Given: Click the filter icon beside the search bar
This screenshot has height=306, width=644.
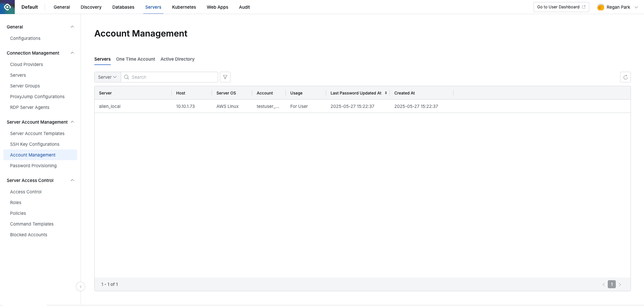Looking at the screenshot, I should click(225, 77).
